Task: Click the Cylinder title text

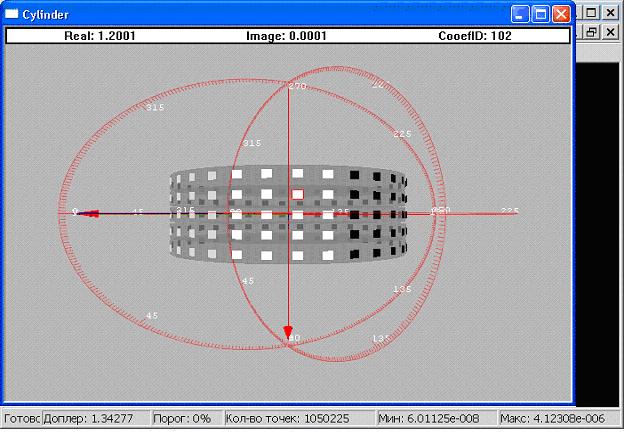Action: click(x=45, y=15)
